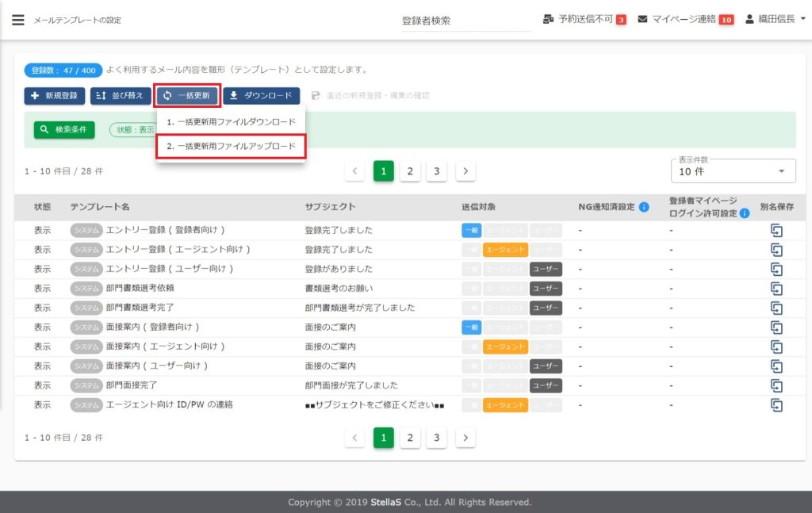Click into the 登録者検索 search field
Screen dimensions: 812x513
(x=464, y=21)
